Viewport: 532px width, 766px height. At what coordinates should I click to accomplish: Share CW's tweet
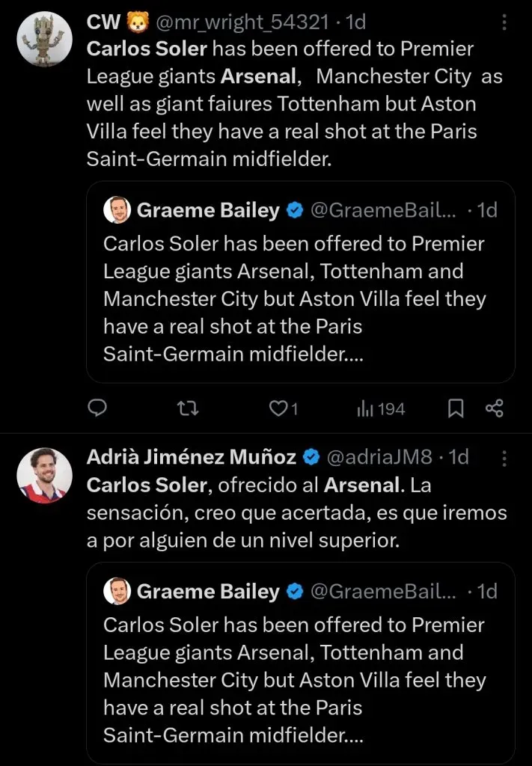[494, 408]
